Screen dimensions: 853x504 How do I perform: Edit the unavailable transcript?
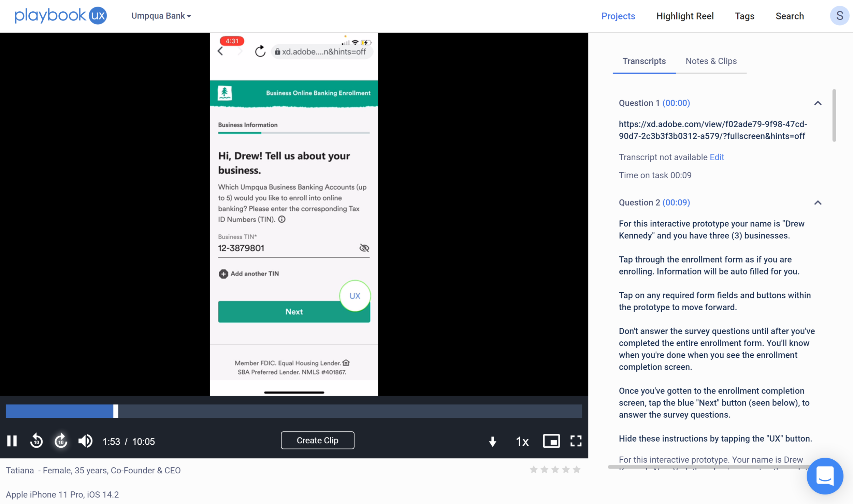717,157
